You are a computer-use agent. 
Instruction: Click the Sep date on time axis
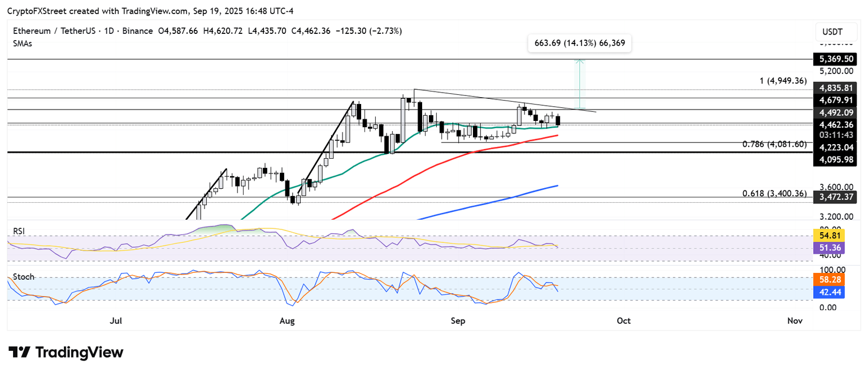click(458, 321)
